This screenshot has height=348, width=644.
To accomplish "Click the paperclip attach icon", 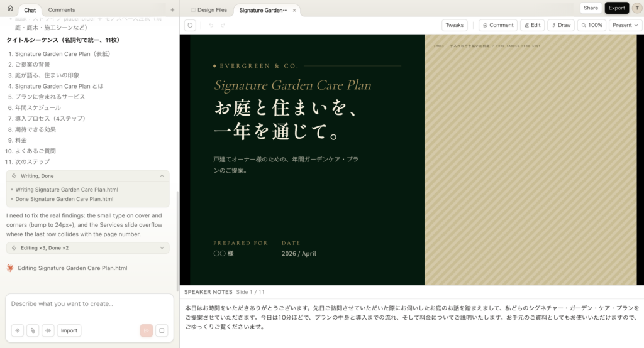I will (x=31, y=330).
